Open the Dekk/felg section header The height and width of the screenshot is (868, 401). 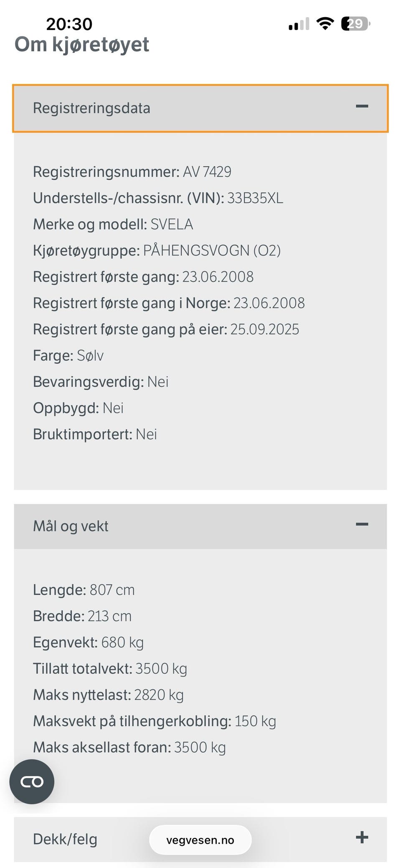click(x=200, y=839)
